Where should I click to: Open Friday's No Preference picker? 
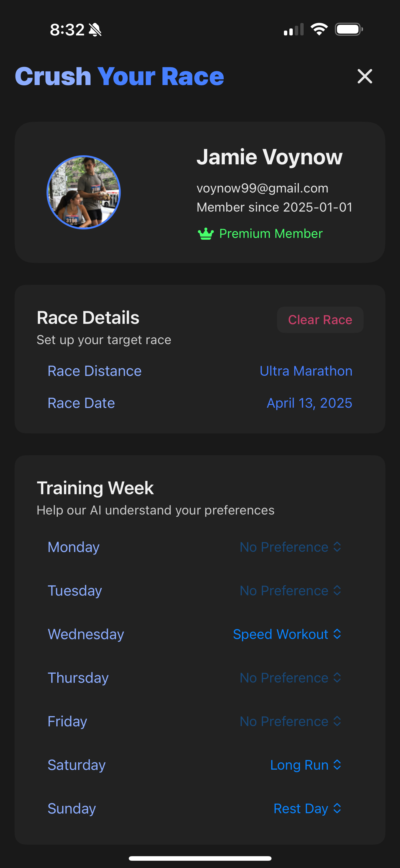[290, 721]
